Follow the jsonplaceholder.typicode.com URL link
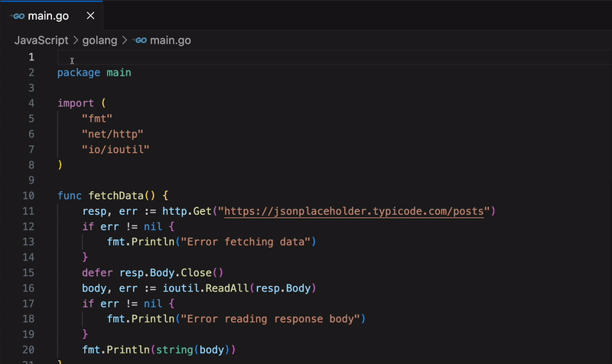The image size is (612, 364). click(x=353, y=211)
